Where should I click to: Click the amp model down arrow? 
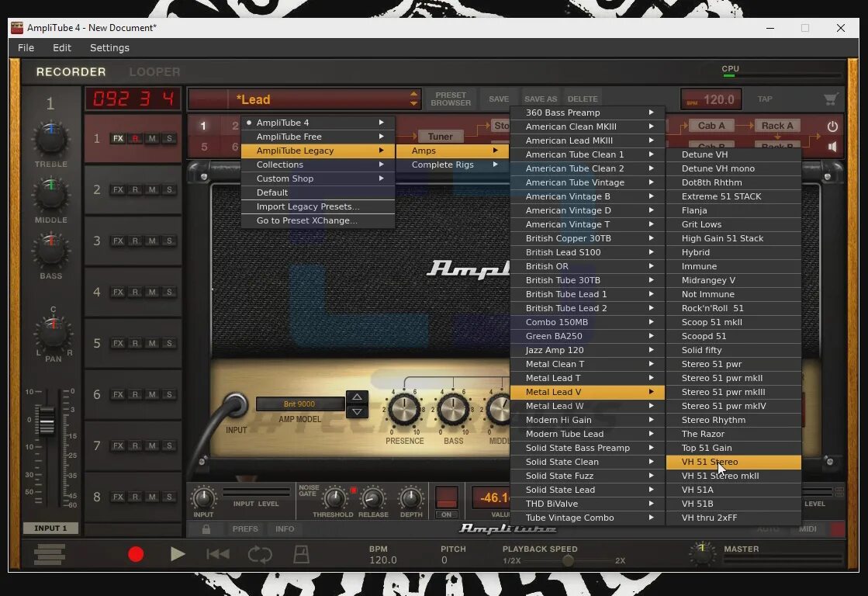(357, 411)
